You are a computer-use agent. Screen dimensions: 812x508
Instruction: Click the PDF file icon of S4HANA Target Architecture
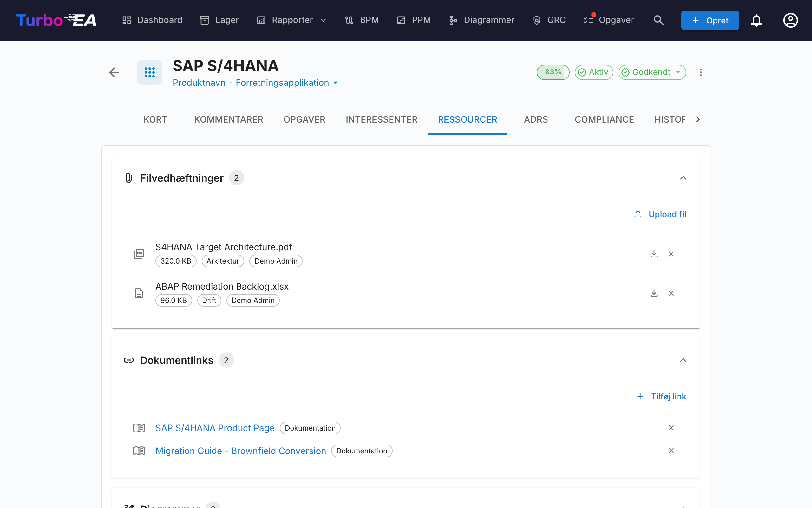pos(139,254)
